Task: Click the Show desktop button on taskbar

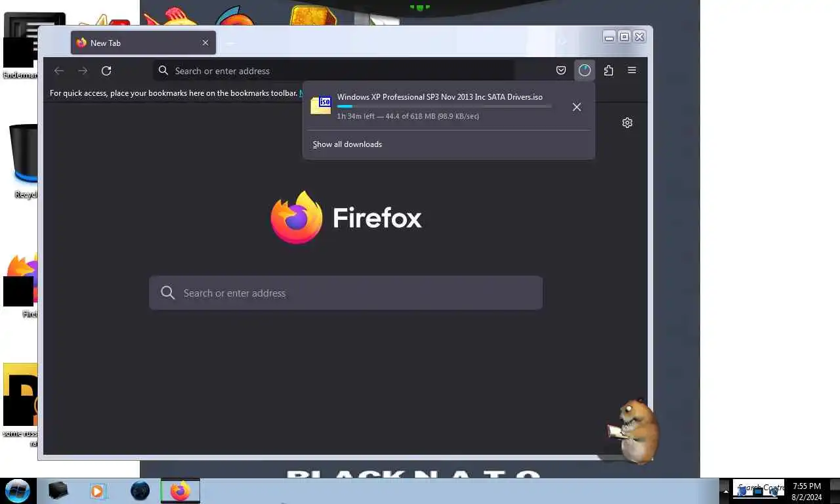Action: tap(835, 491)
